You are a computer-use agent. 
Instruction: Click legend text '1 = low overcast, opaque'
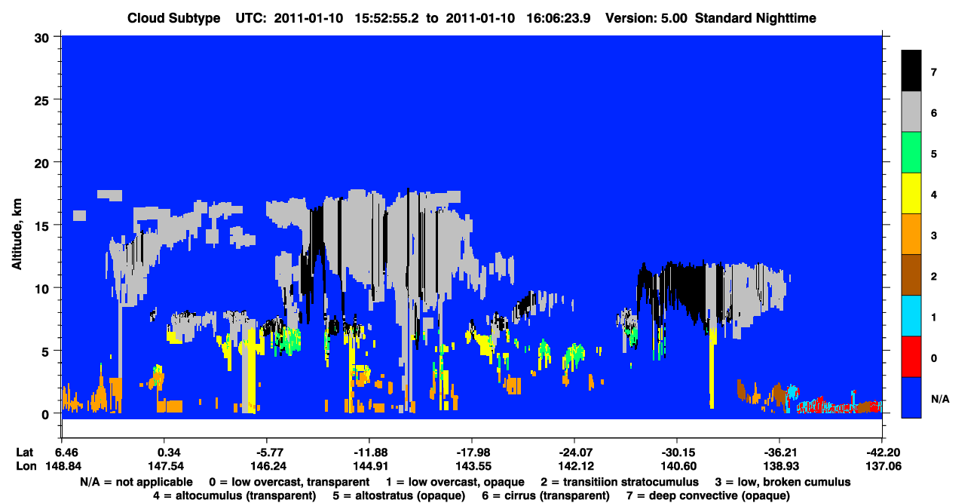[455, 481]
